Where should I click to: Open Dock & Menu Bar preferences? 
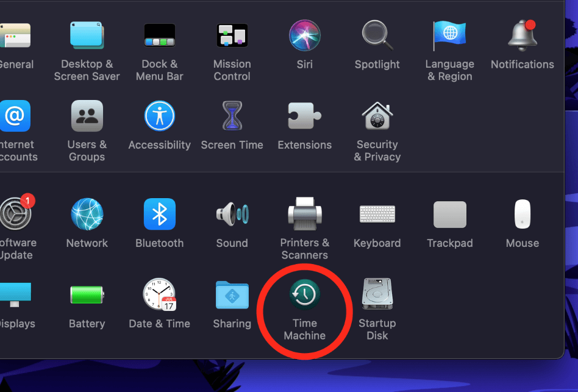160,36
